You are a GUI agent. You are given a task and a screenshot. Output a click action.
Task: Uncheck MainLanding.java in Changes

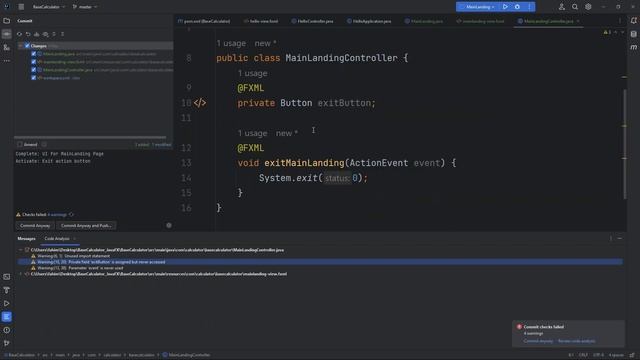tap(33, 54)
